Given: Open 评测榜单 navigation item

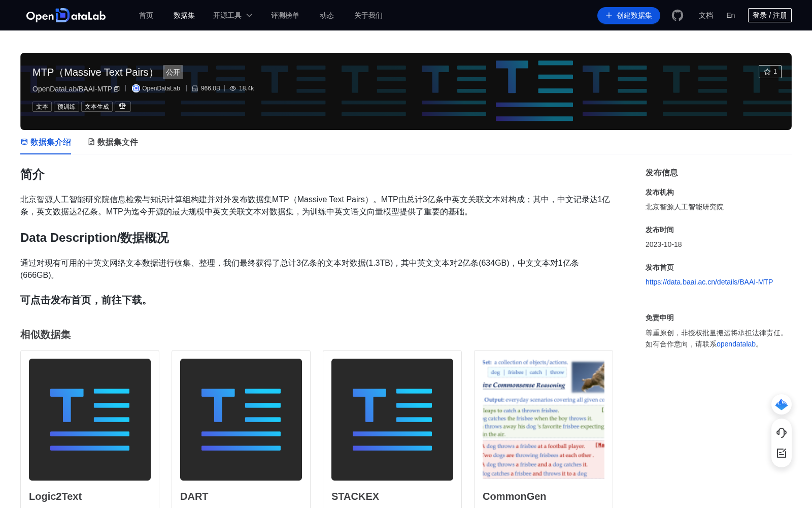Looking at the screenshot, I should click(285, 15).
